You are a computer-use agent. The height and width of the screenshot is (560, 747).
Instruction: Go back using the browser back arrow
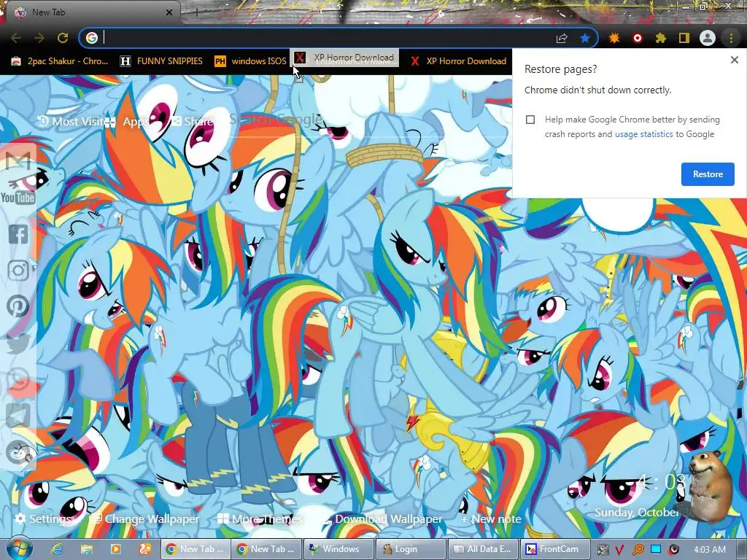click(x=16, y=38)
